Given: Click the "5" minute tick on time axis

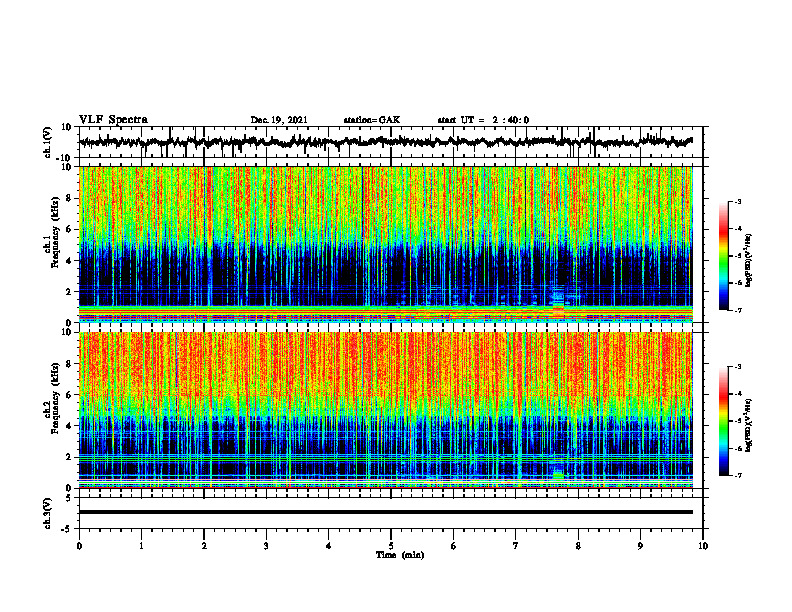Looking at the screenshot, I should pyautogui.click(x=391, y=546).
